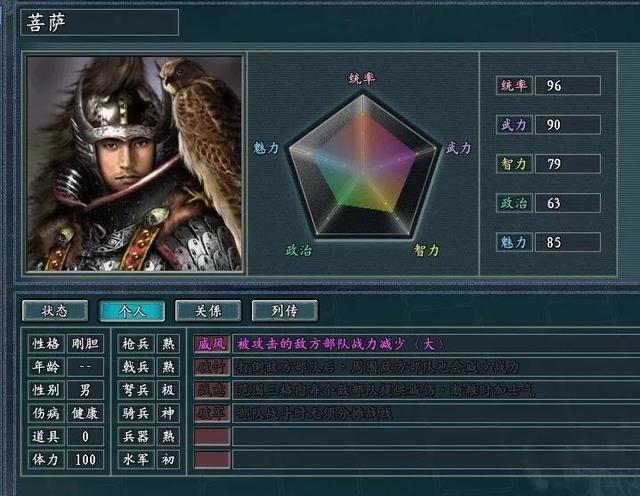Click the first empty red skill slot
Viewport: 640px width, 496px height.
point(212,436)
